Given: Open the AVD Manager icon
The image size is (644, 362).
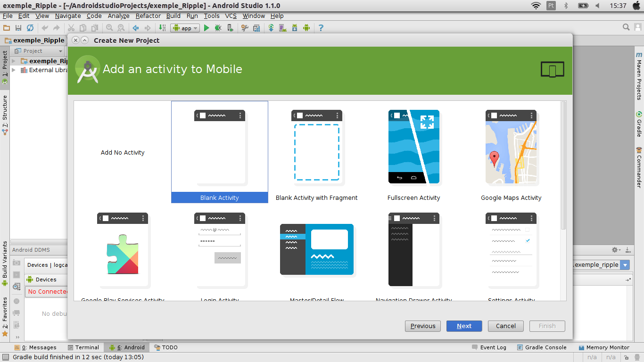Looking at the screenshot, I should pyautogui.click(x=283, y=28).
